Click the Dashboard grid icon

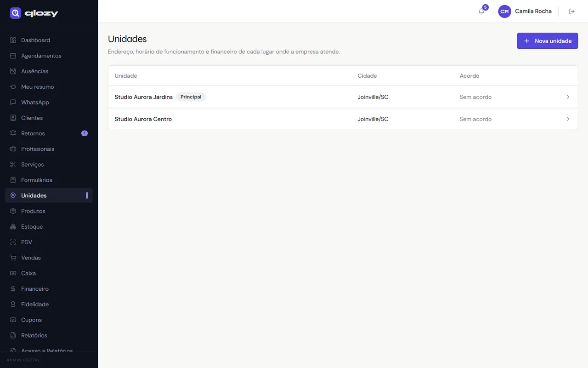click(13, 40)
